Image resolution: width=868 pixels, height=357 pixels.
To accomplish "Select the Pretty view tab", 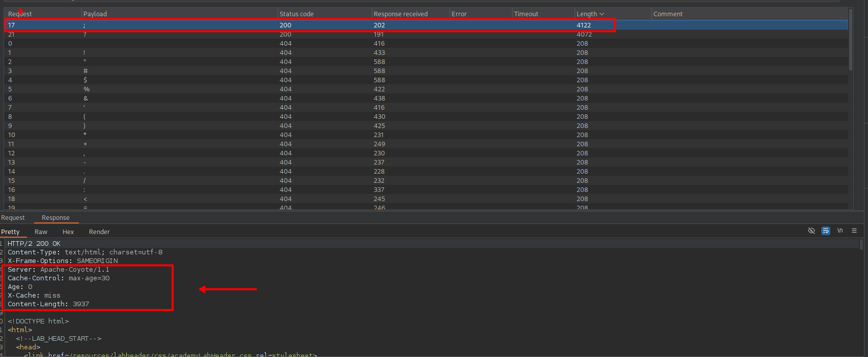I will (11, 232).
